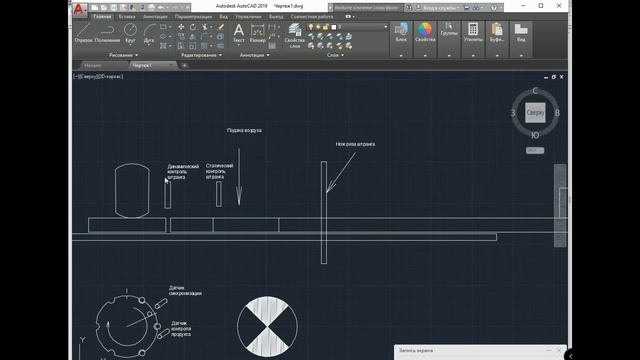
Task: Click the Undo arrow in quick access toolbar
Action: coord(162,7)
